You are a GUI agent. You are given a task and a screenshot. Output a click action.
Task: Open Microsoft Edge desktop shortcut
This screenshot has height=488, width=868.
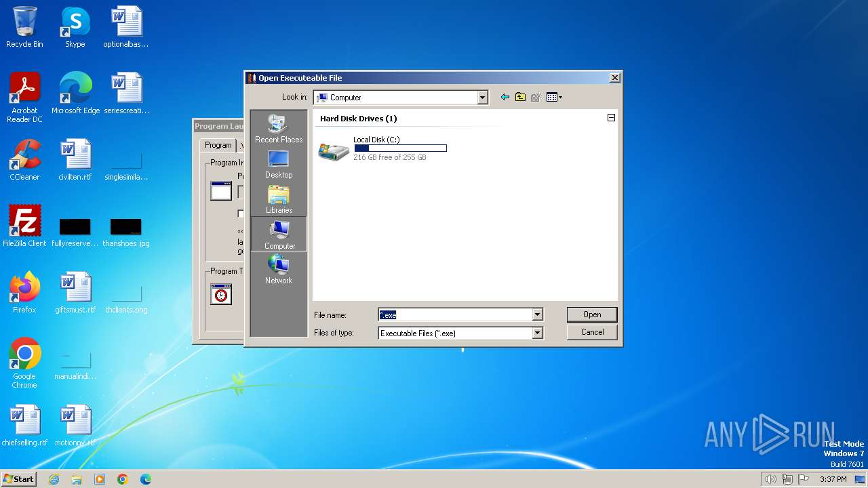tap(75, 94)
